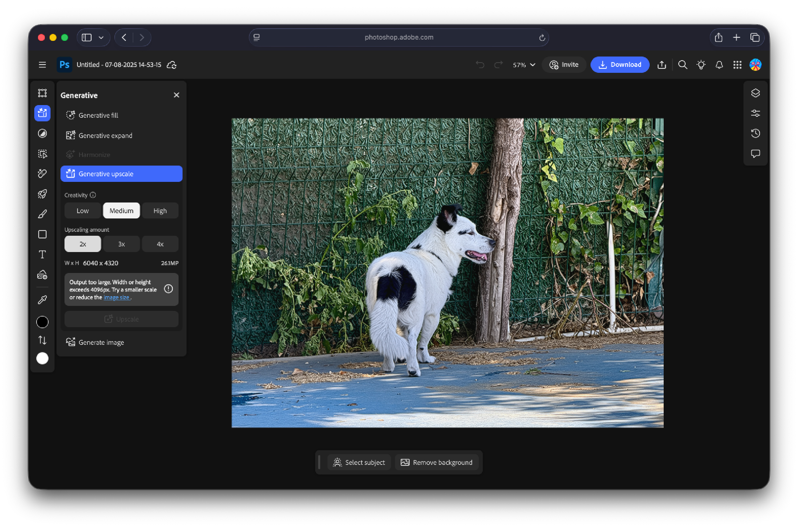Select the Eyedropper tool

(x=42, y=299)
